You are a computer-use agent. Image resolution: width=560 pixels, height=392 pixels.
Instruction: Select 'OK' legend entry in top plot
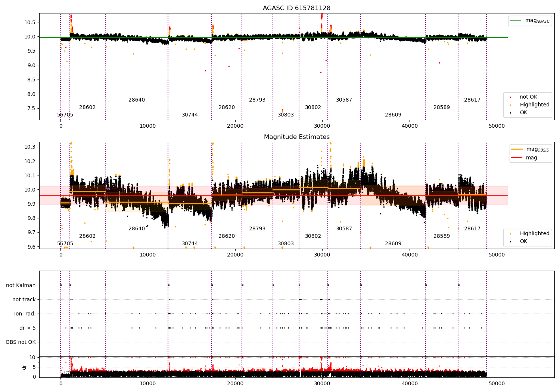pyautogui.click(x=519, y=113)
